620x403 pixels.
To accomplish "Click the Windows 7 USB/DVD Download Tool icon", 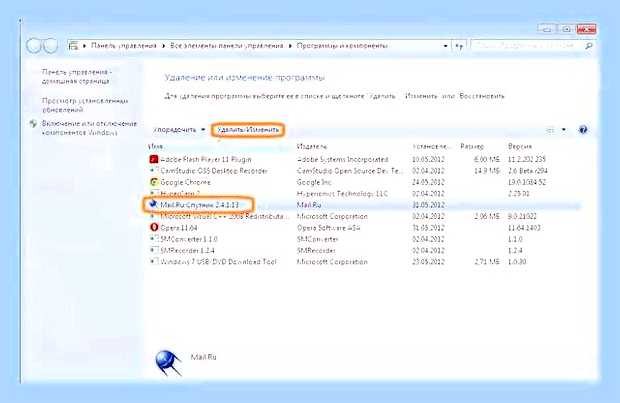I will pos(154,261).
